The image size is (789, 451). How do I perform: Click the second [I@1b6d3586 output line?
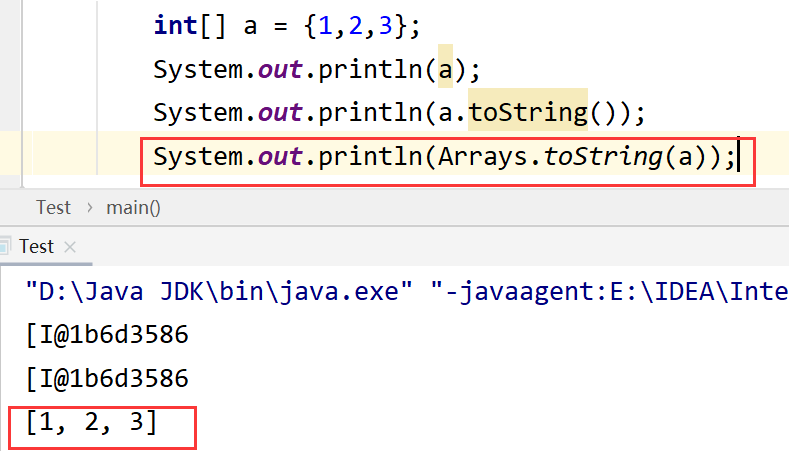point(107,379)
